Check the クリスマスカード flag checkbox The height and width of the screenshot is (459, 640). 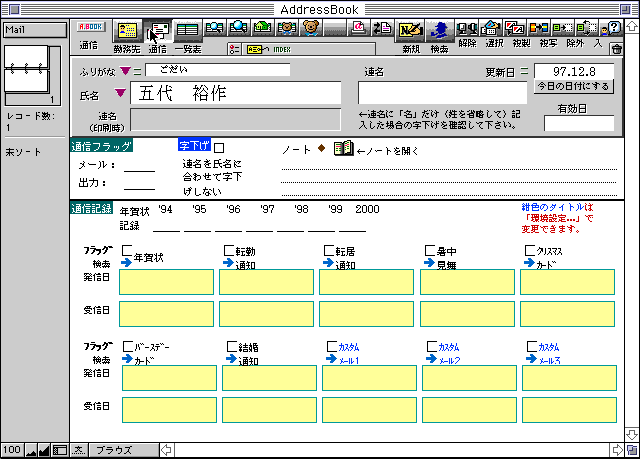pyautogui.click(x=530, y=250)
